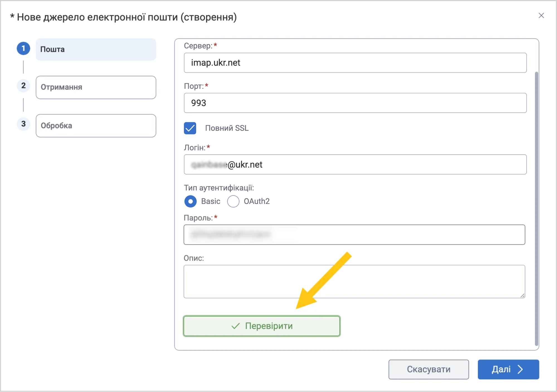Screen dimensions: 557x392
Task: Go to the Обробка step
Action: pos(96,126)
